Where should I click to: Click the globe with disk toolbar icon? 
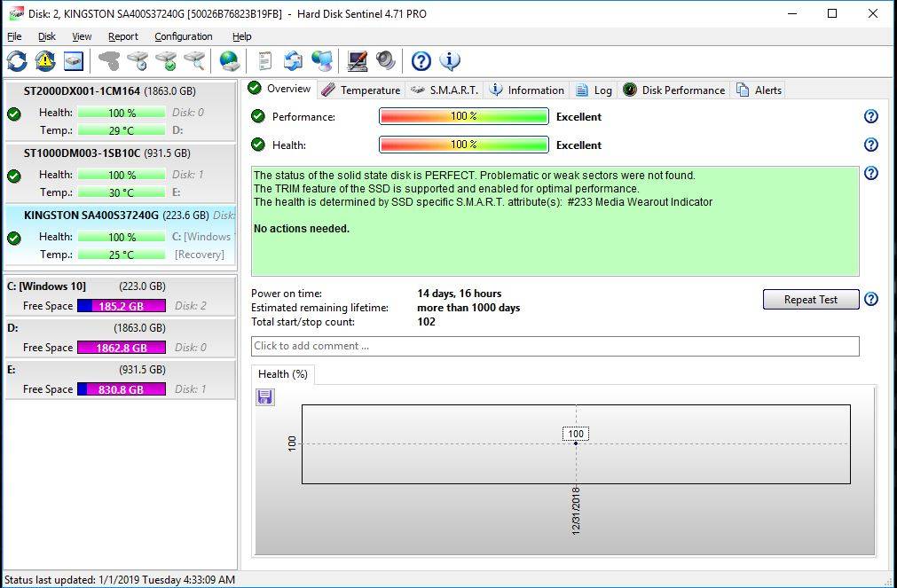click(x=230, y=61)
